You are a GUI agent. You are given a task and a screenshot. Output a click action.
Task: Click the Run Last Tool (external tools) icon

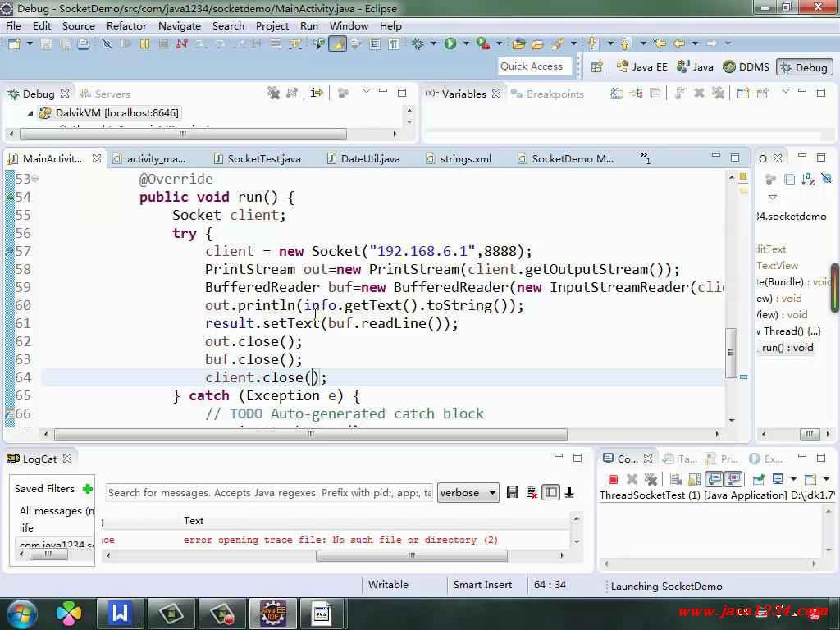[482, 44]
